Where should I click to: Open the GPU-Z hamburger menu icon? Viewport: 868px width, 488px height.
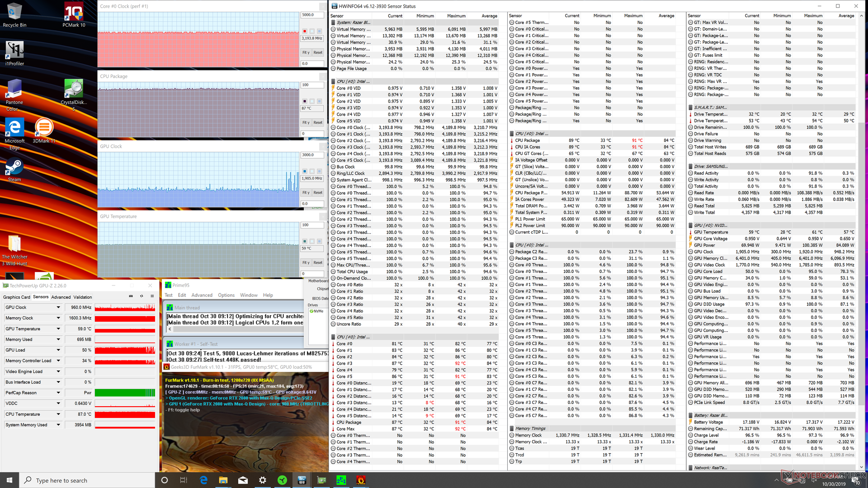[152, 296]
